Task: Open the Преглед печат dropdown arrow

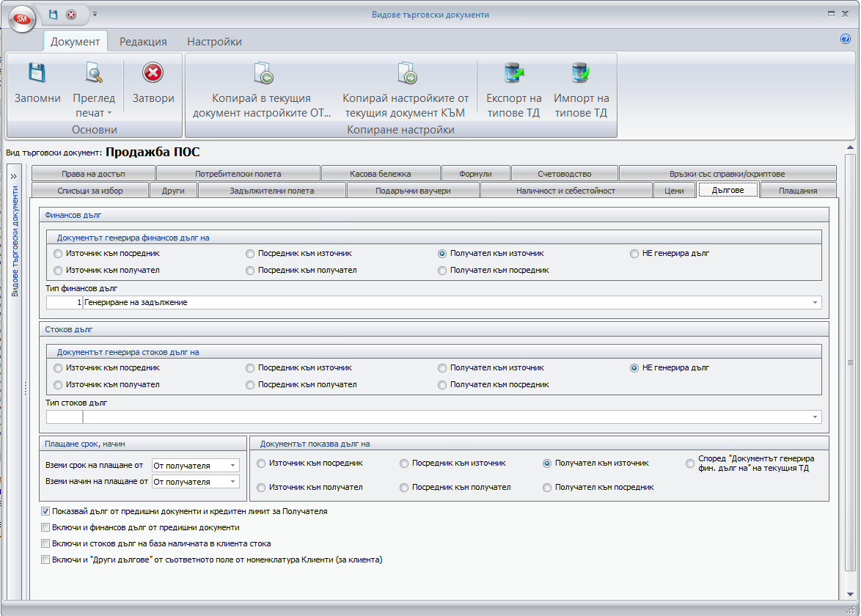Action: click(110, 113)
